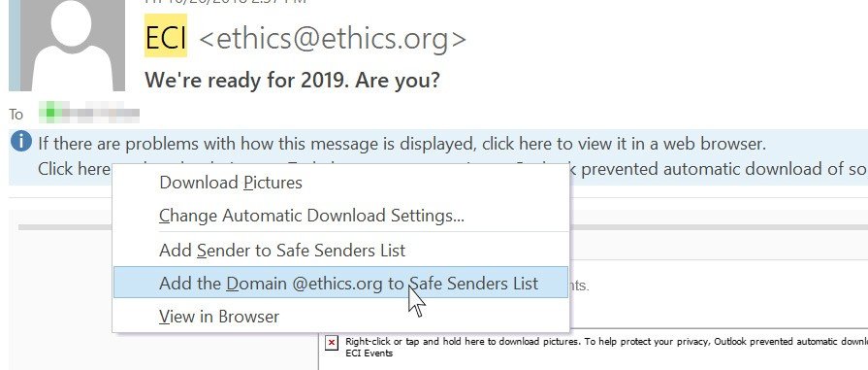
Task: Click the subject 'We're ready for 2019. Are you?'
Action: 292,81
